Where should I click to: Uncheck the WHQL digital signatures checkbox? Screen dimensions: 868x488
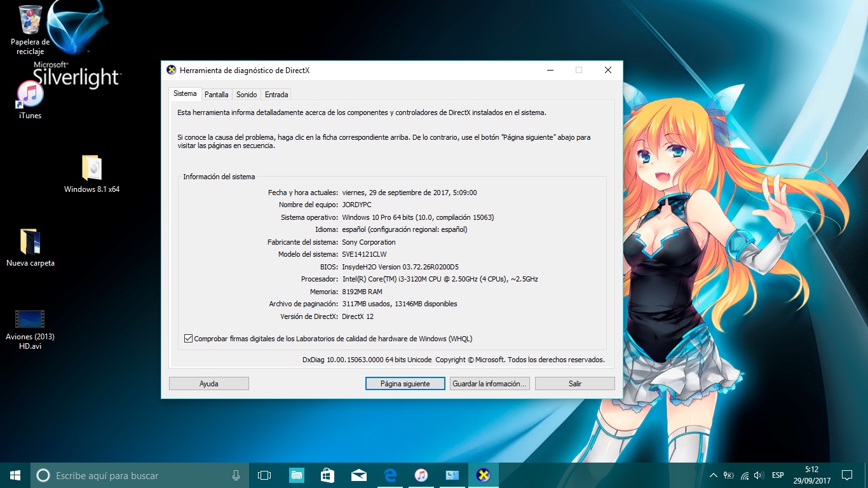(x=188, y=338)
